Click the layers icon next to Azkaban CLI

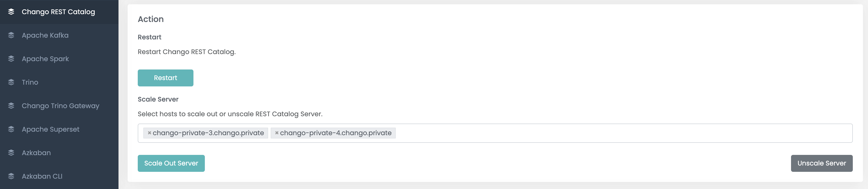coord(11,176)
